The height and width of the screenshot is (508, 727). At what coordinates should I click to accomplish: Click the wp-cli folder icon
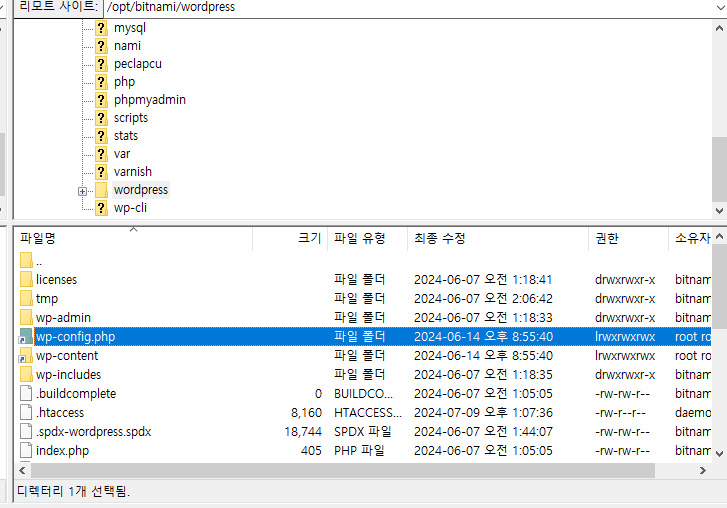101,208
